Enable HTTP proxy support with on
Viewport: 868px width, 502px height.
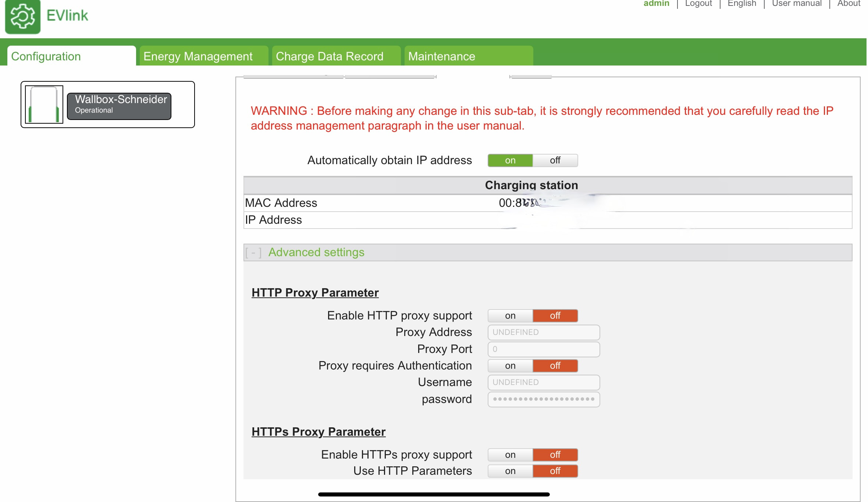[510, 316]
